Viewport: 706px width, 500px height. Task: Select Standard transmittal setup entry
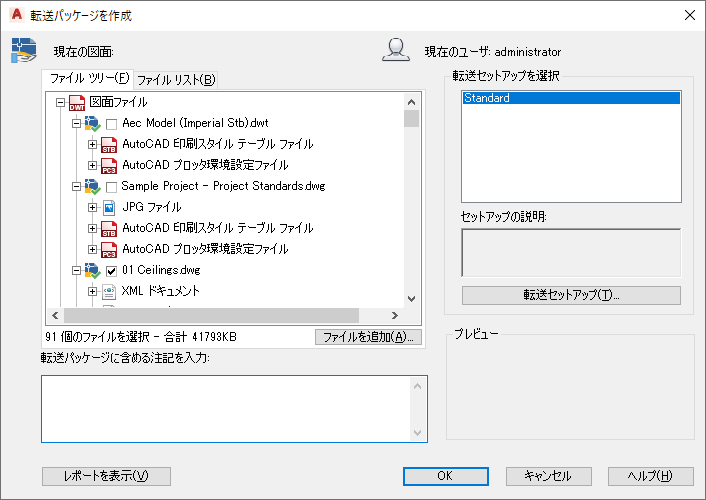[x=571, y=98]
